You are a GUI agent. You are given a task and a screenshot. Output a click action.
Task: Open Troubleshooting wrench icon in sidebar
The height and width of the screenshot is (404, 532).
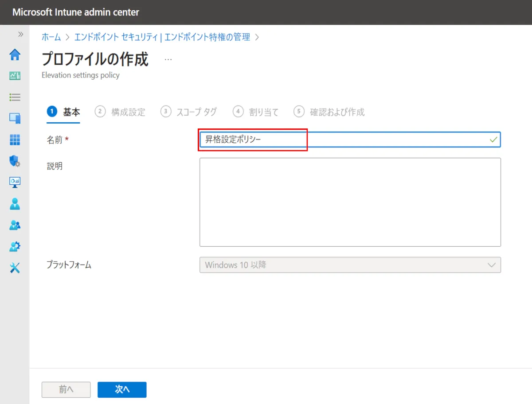(15, 268)
